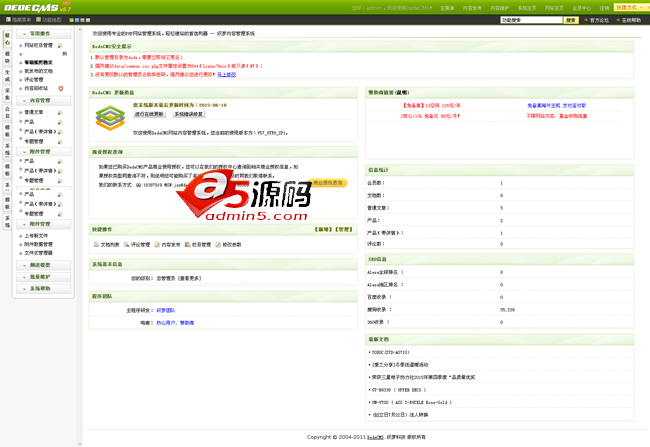Open 普通文章 in the sidebar
650x447 pixels.
[x=34, y=112]
